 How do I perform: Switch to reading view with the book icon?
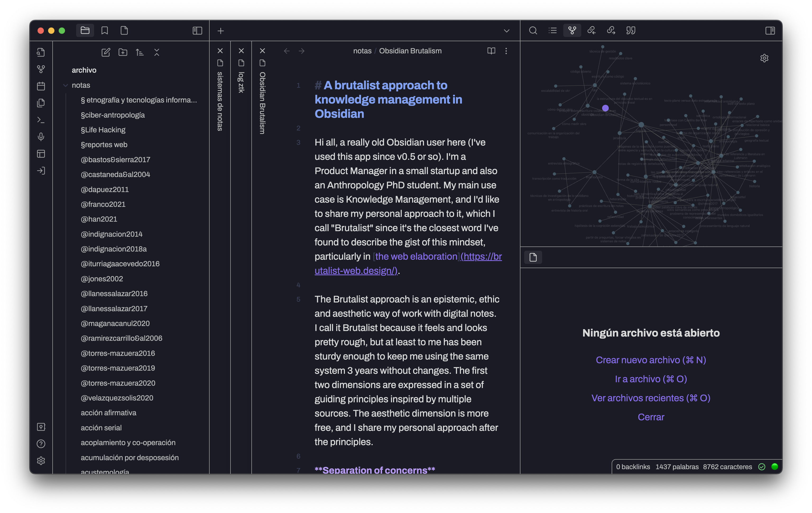[x=491, y=51]
